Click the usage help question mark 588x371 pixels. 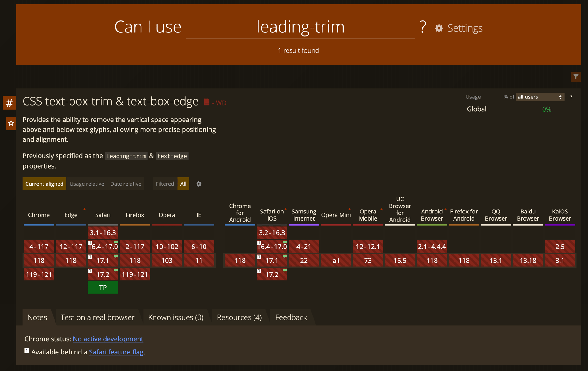click(x=571, y=97)
